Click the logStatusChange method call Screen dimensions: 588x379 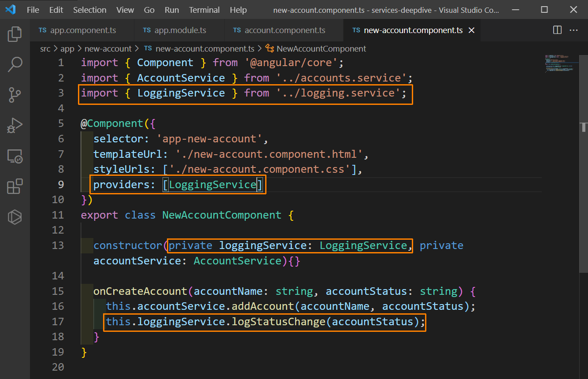point(278,321)
